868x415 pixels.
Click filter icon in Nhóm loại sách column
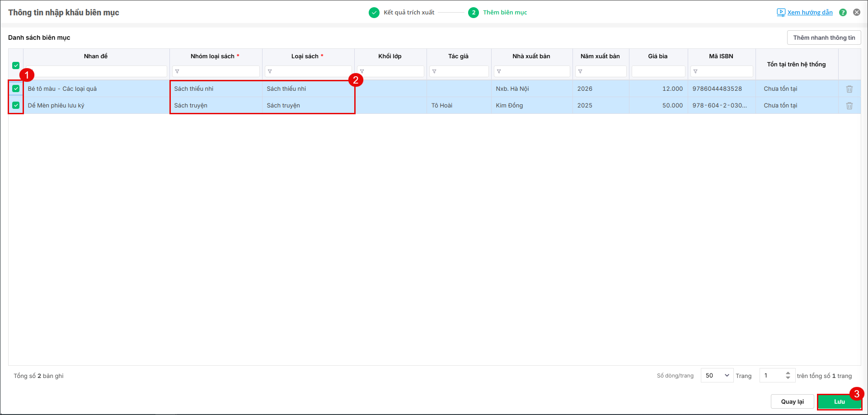click(x=177, y=71)
